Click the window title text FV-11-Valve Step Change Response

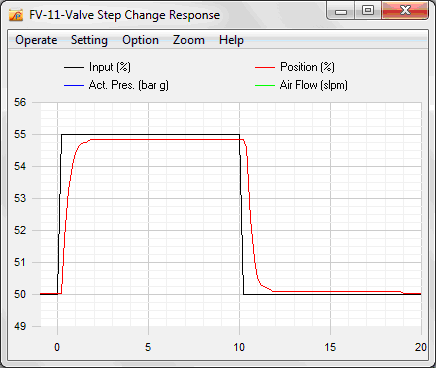[x=125, y=15]
